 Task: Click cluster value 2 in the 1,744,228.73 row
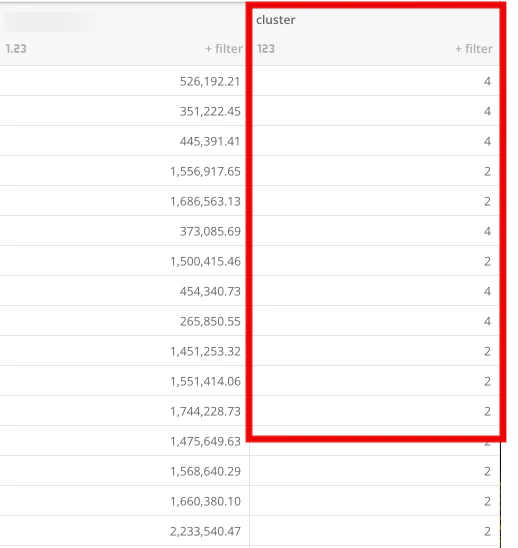point(487,411)
